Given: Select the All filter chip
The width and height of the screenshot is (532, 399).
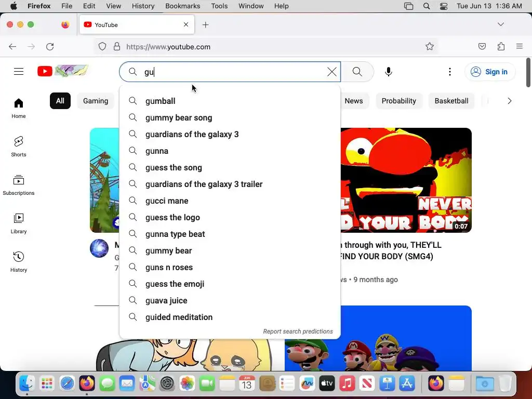Looking at the screenshot, I should 60,101.
